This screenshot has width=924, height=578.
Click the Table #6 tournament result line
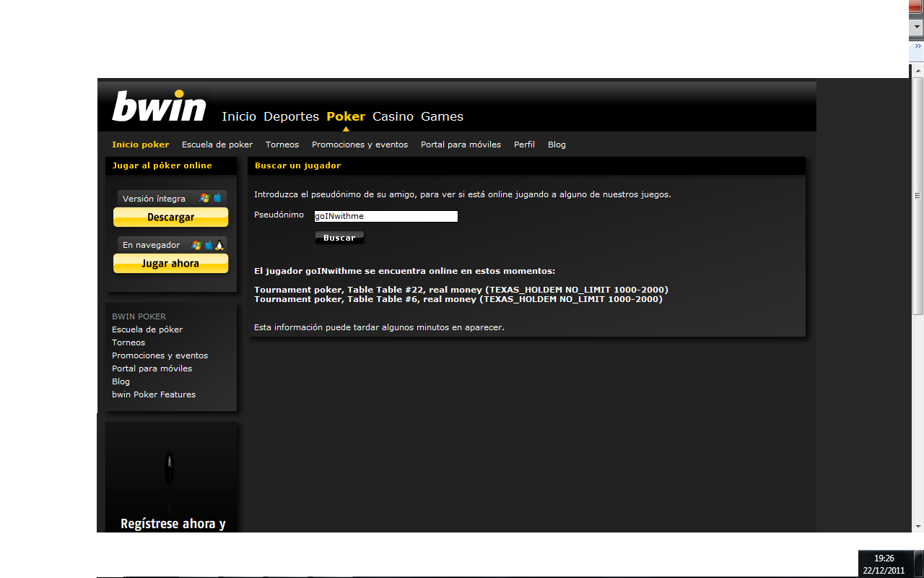tap(458, 299)
